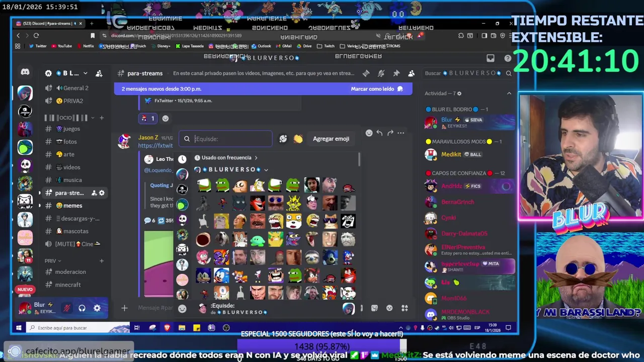The width and height of the screenshot is (644, 362).
Task: Toggle the muted microphone button
Action: pos(67,308)
